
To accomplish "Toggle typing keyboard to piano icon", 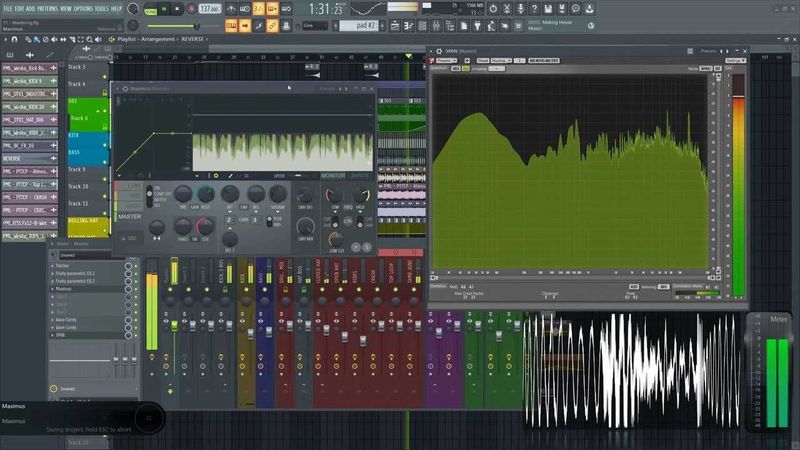I will (231, 26).
